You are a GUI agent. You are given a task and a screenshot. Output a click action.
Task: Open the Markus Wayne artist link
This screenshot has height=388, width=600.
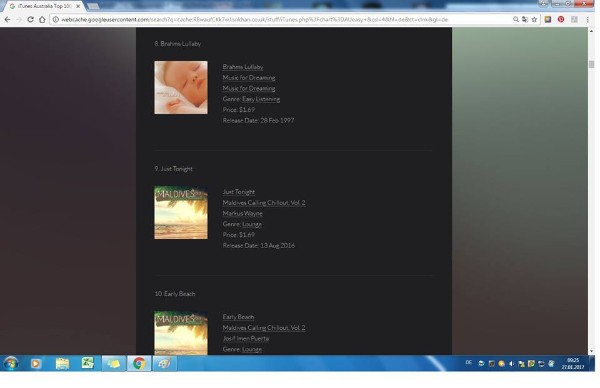point(243,214)
